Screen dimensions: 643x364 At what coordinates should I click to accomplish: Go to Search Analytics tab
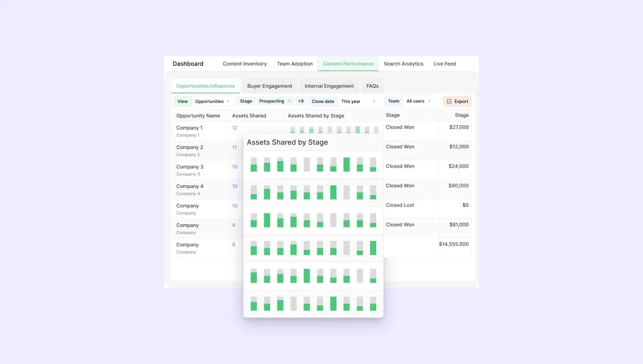pyautogui.click(x=403, y=64)
